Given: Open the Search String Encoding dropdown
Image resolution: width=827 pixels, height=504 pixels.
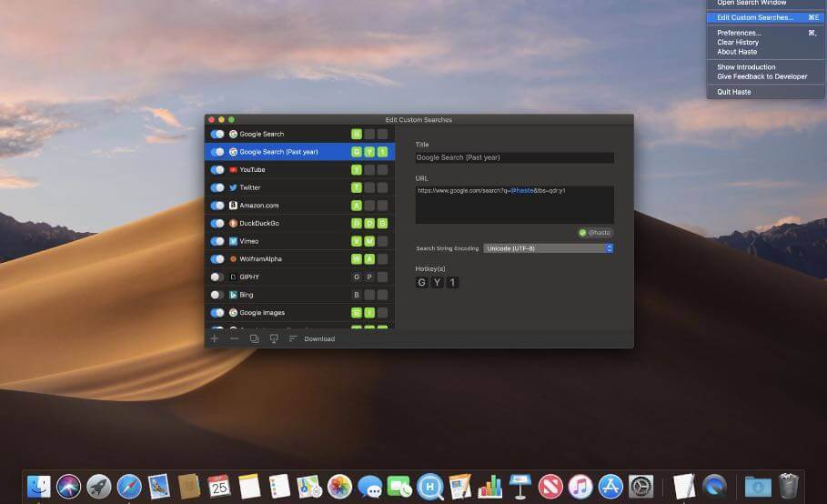Looking at the screenshot, I should 548,248.
